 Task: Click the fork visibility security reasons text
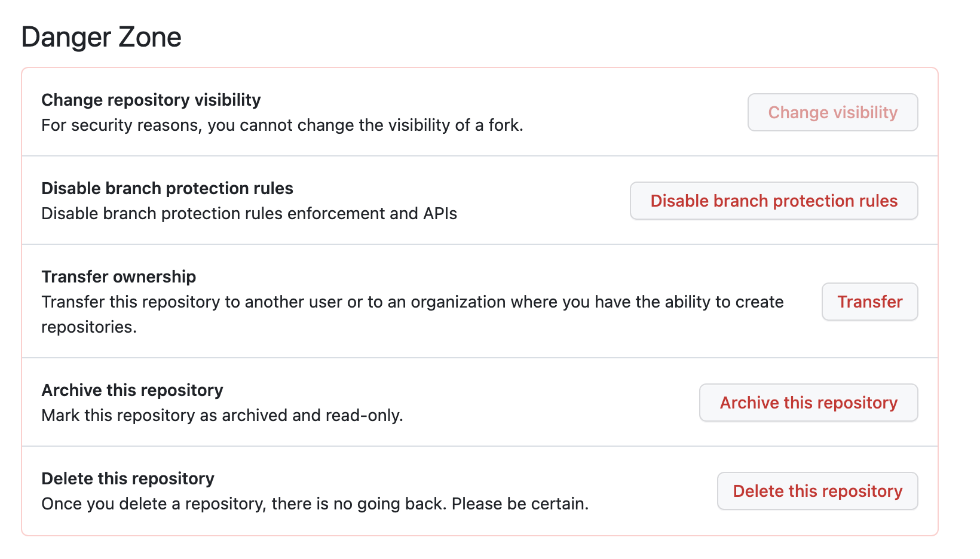pyautogui.click(x=282, y=125)
